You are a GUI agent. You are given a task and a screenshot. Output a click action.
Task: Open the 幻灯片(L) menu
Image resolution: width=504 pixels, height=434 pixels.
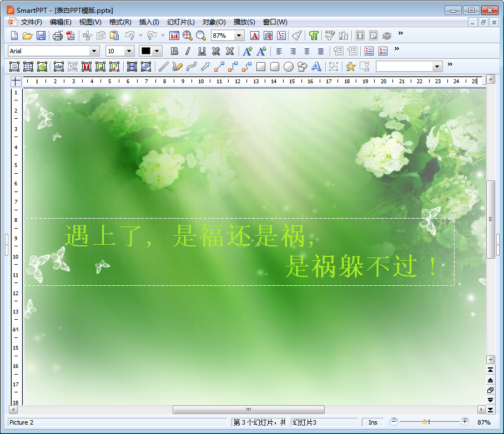(x=180, y=22)
